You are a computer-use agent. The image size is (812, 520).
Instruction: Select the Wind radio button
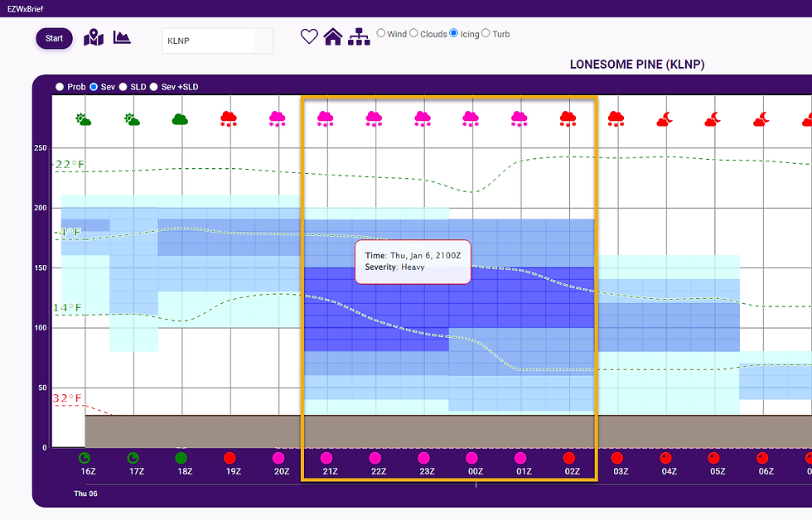tap(381, 33)
